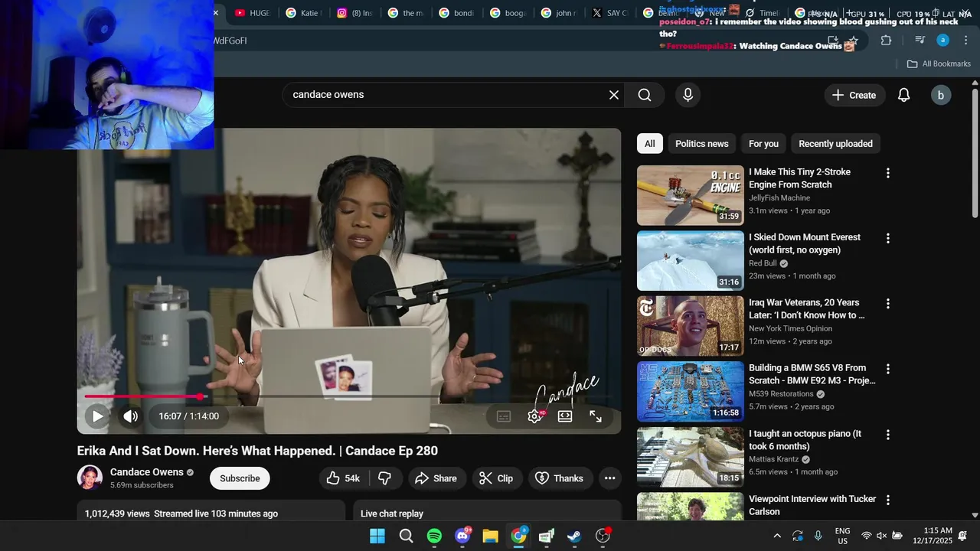
Task: Open the Windows Start menu
Action: coord(377,536)
